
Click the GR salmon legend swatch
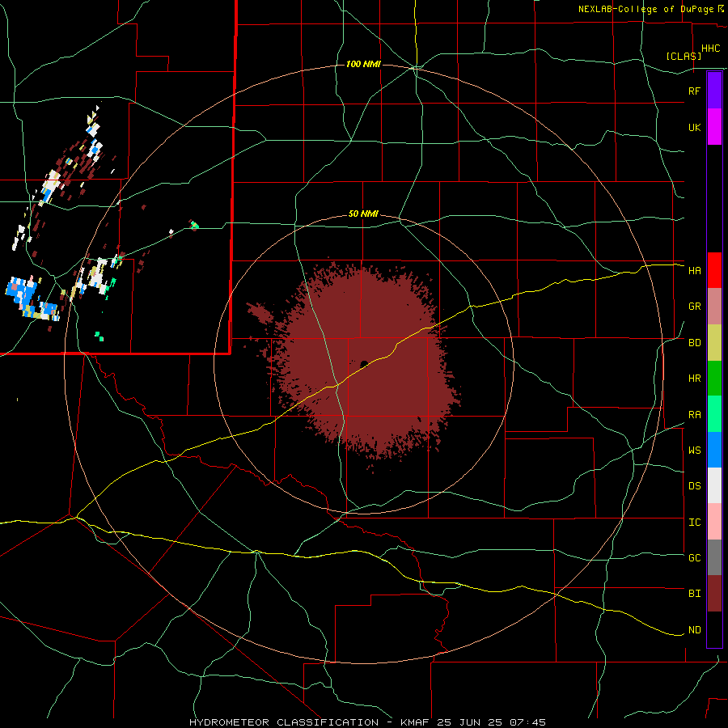714,307
